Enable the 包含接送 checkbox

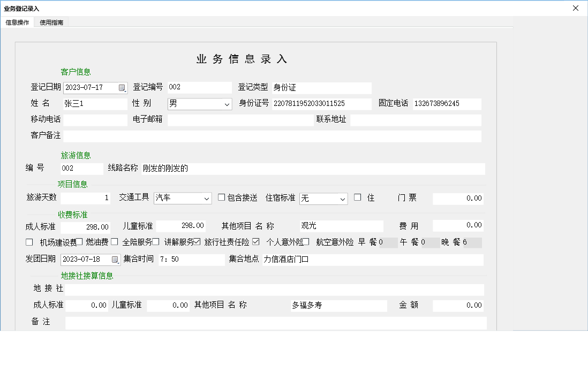[222, 197]
